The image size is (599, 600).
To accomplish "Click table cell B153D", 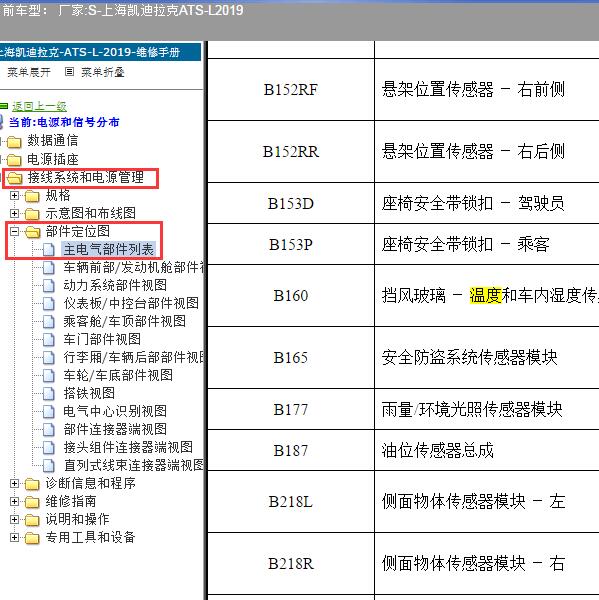I will point(291,203).
